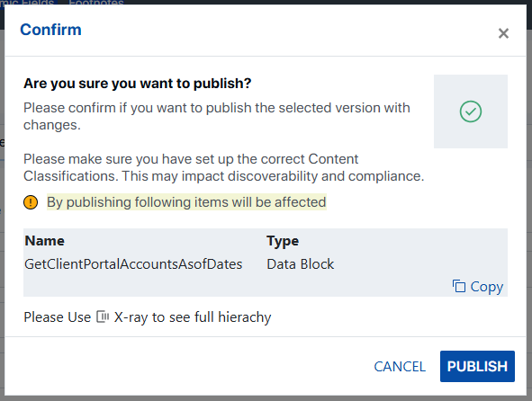Viewport: 532px width, 401px height.
Task: Click the gray panel around the checkmark
Action: [x=471, y=111]
